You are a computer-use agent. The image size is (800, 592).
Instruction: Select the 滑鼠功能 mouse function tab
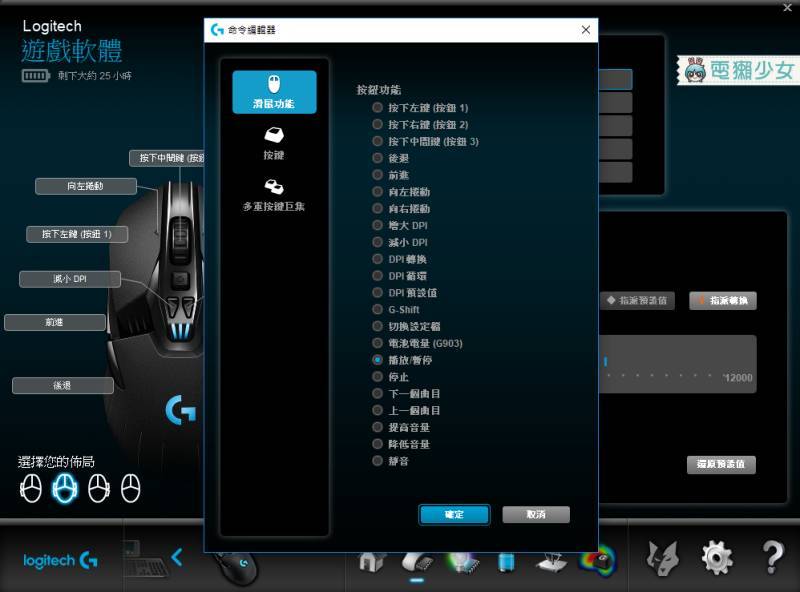click(x=274, y=92)
